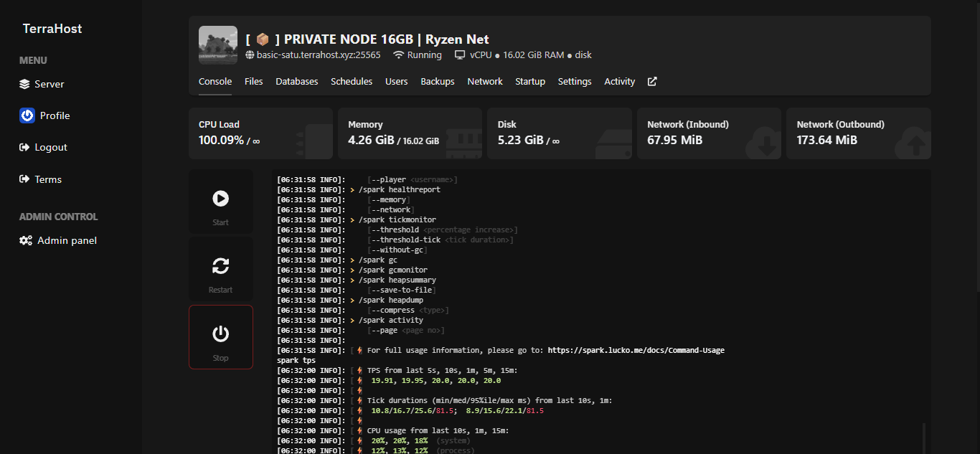Switch to the Files tab
The width and height of the screenshot is (980, 454).
[x=253, y=82]
